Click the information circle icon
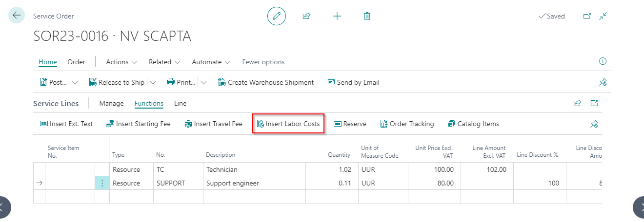Viewport: 644px width, 222px height. [603, 61]
